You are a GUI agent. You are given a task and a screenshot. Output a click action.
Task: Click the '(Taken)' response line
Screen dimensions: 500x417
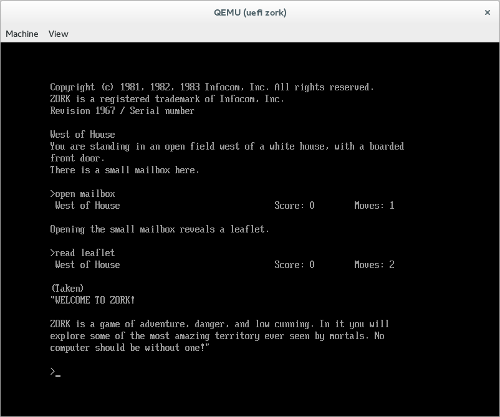coord(67,288)
